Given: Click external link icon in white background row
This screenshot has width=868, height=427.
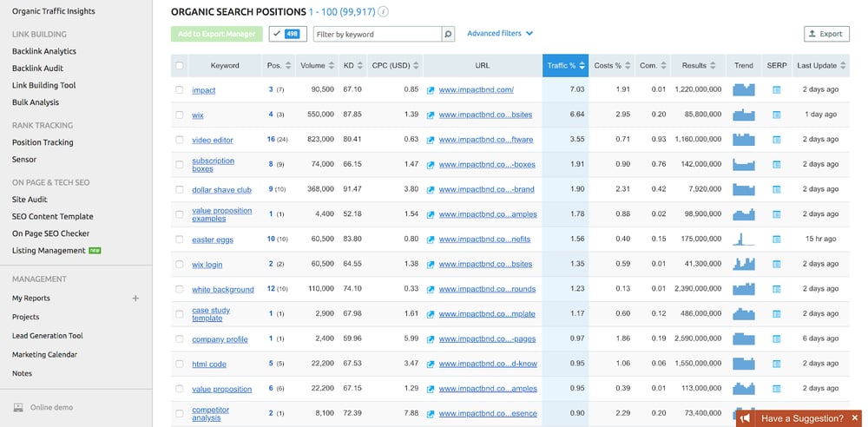Looking at the screenshot, I should [431, 290].
